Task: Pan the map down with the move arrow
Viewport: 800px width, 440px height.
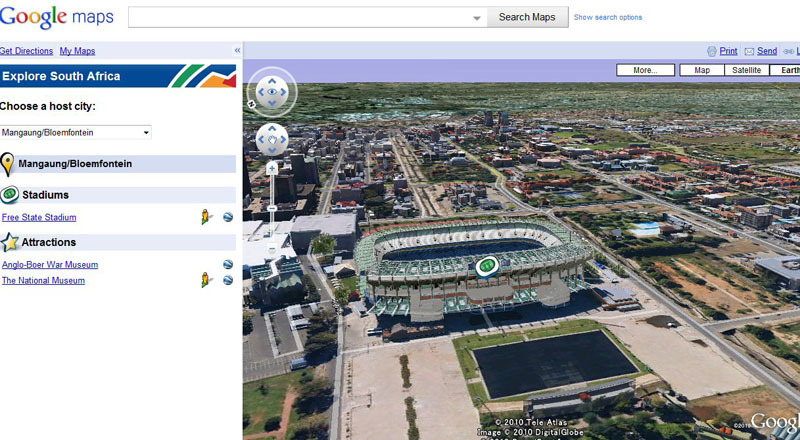Action: pos(272,150)
